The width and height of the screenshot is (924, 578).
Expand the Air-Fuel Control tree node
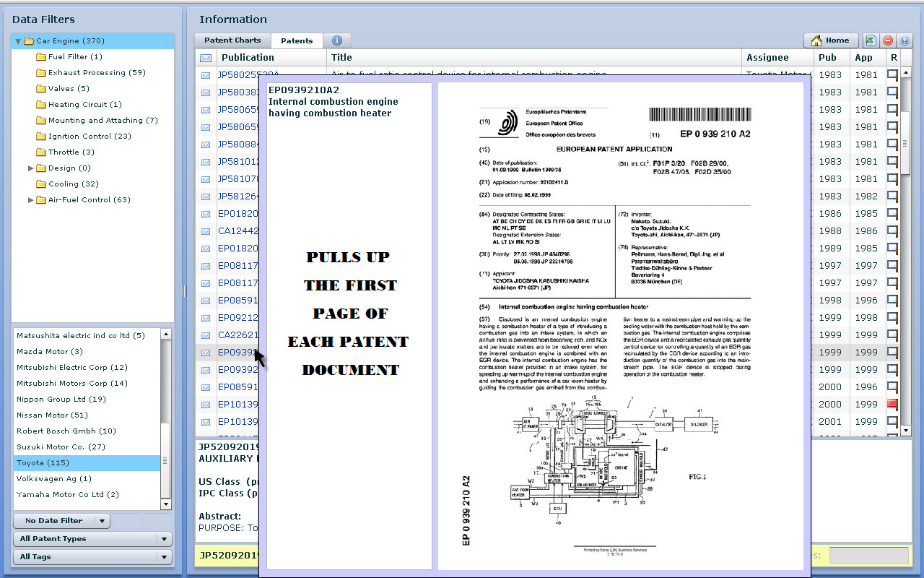[31, 200]
